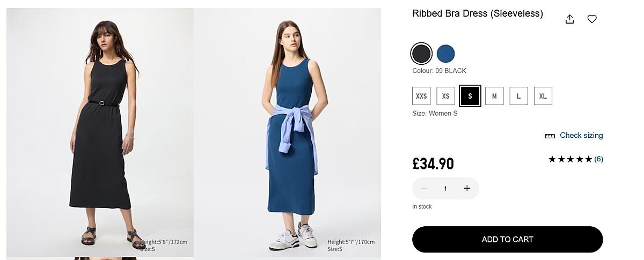Select size XXS
This screenshot has width=644, height=260.
pos(421,96)
